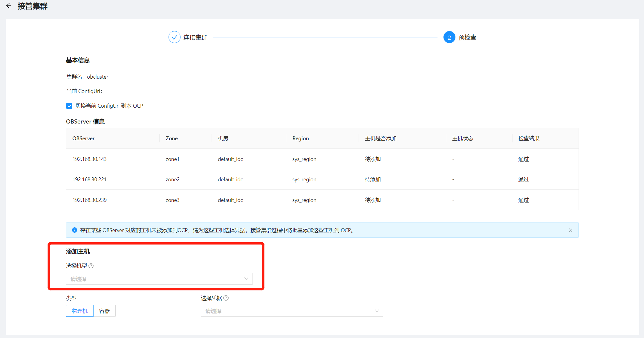Click the back arrow next to 接管集群

tap(9, 6)
